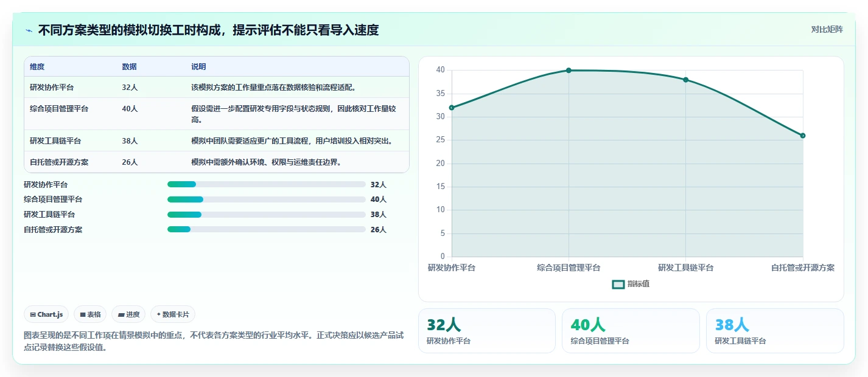Image resolution: width=868 pixels, height=377 pixels.
Task: Click the 26人 progress value label
Action: tap(378, 229)
